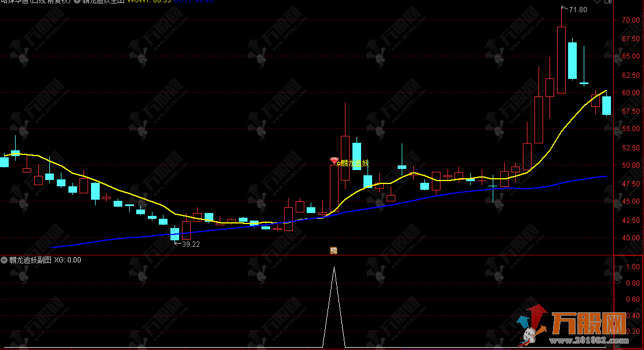Click the 55.00 price axis label

pyautogui.click(x=631, y=129)
